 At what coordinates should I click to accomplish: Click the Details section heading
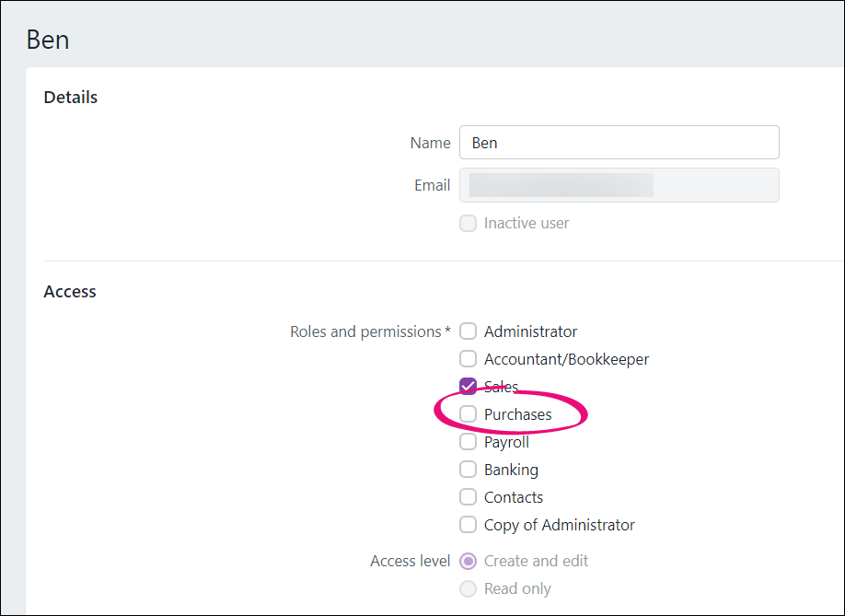71,97
